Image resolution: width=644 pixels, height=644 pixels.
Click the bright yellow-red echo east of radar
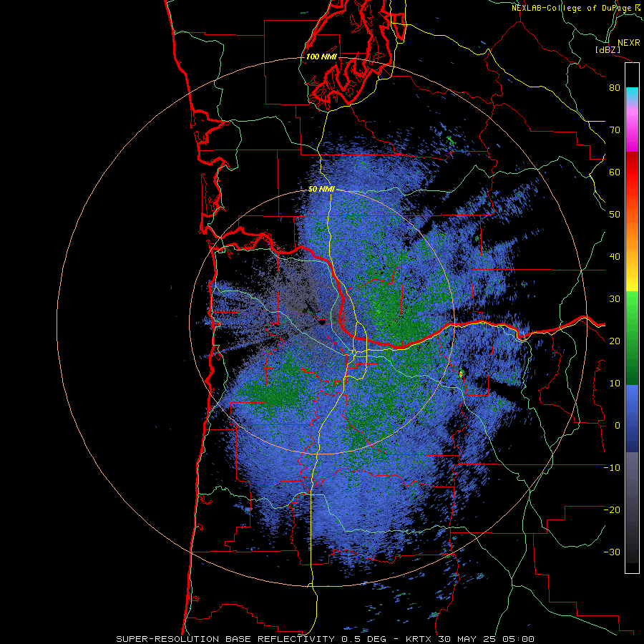[x=462, y=374]
